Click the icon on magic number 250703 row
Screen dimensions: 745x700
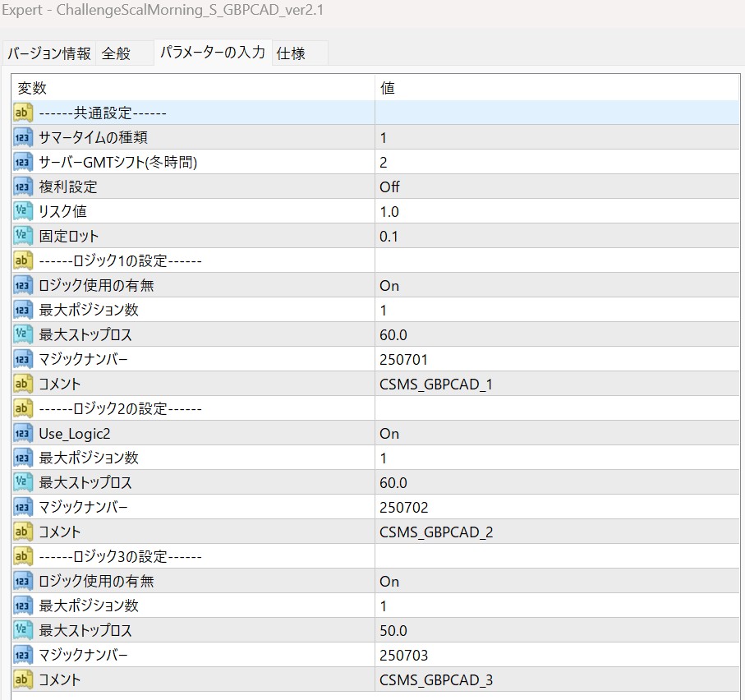23,655
